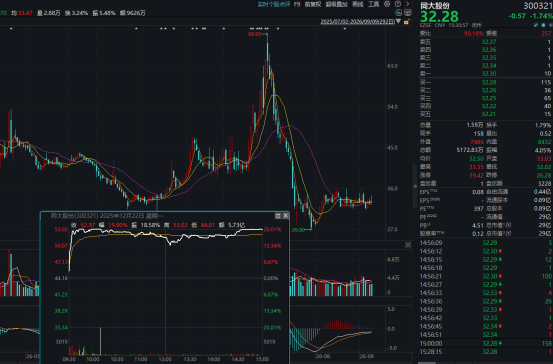Click the 卖五 ask price 32.37
The image size is (553, 364).
[x=489, y=42]
